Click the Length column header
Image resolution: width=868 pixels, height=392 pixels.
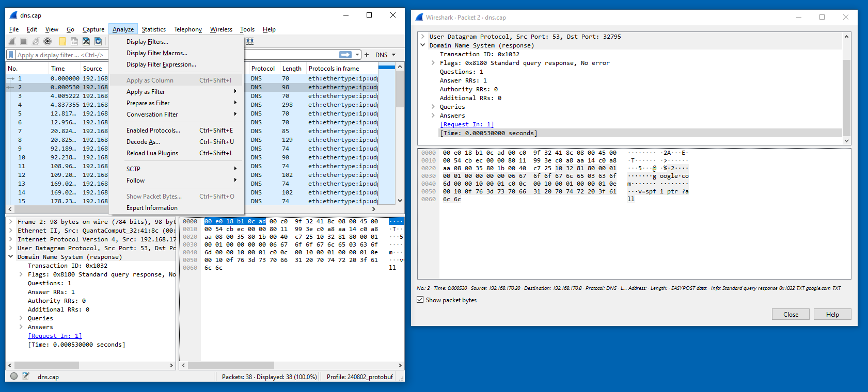292,68
